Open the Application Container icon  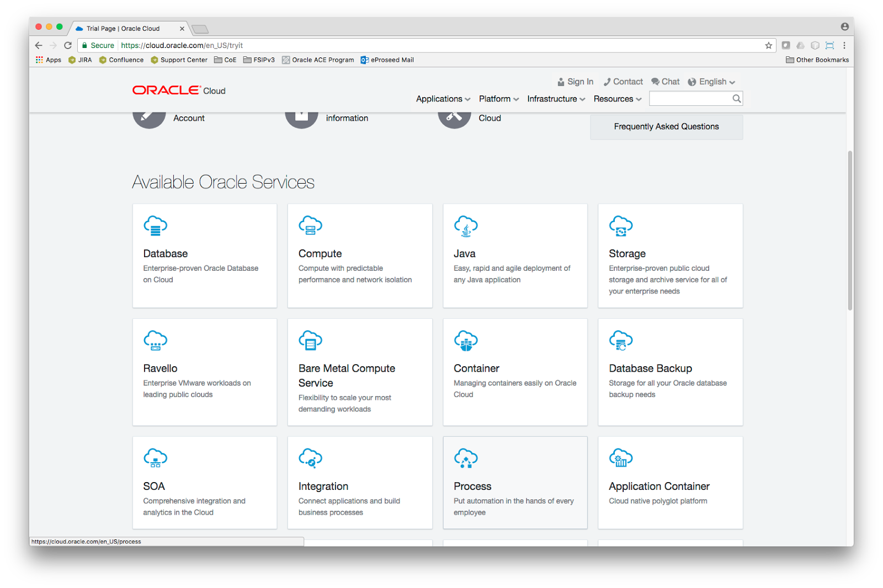(620, 457)
